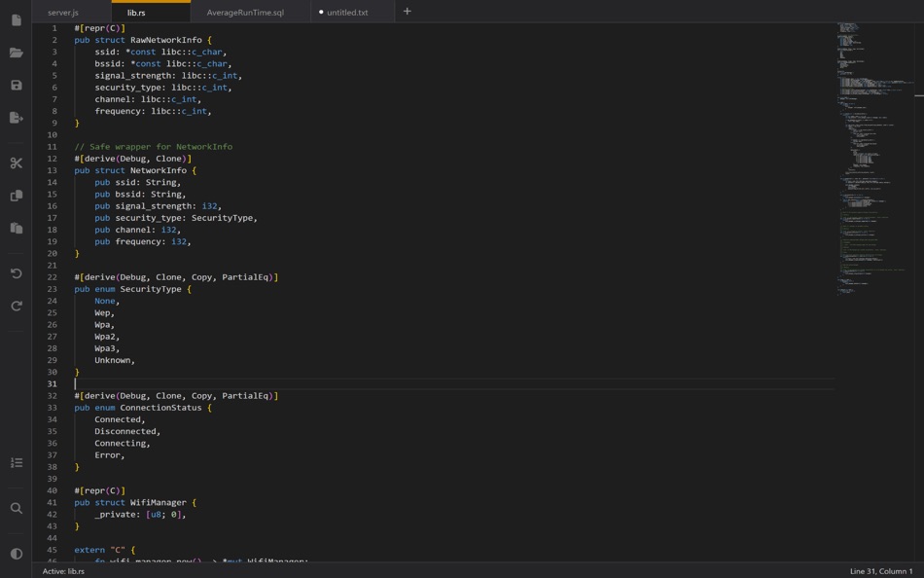Click line number 11 in gutter
The height and width of the screenshot is (578, 924).
(53, 147)
